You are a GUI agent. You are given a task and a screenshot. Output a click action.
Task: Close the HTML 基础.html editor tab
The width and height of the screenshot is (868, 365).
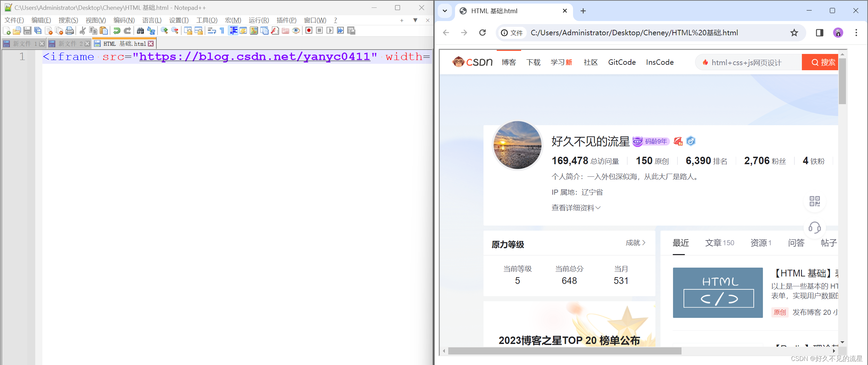[151, 44]
